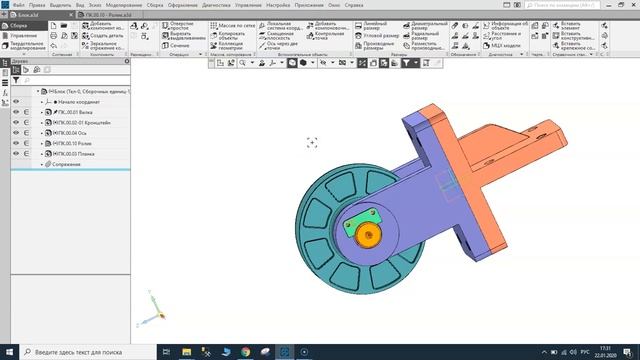The image size is (640, 360).
Task: Open File Explorer from the taskbar
Action: click(x=187, y=352)
